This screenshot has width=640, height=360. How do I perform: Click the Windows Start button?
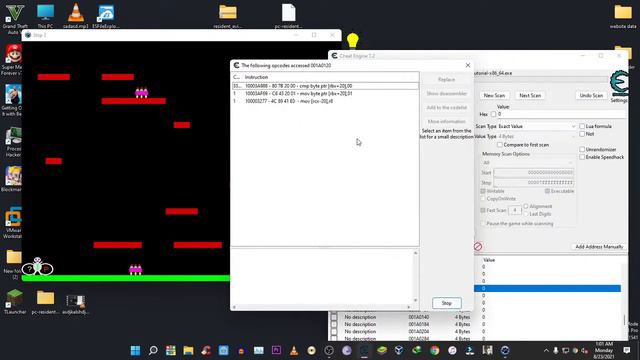135,350
